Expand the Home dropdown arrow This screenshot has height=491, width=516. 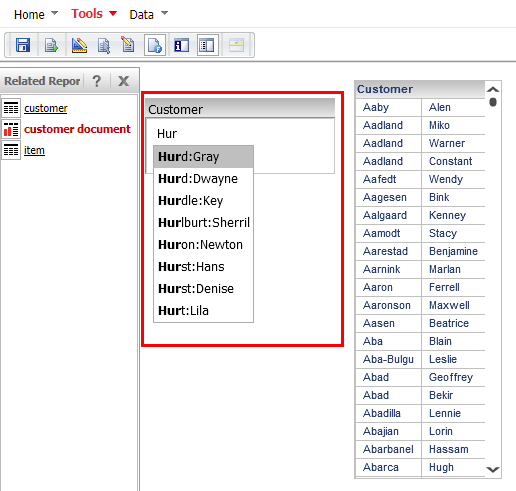tap(54, 13)
